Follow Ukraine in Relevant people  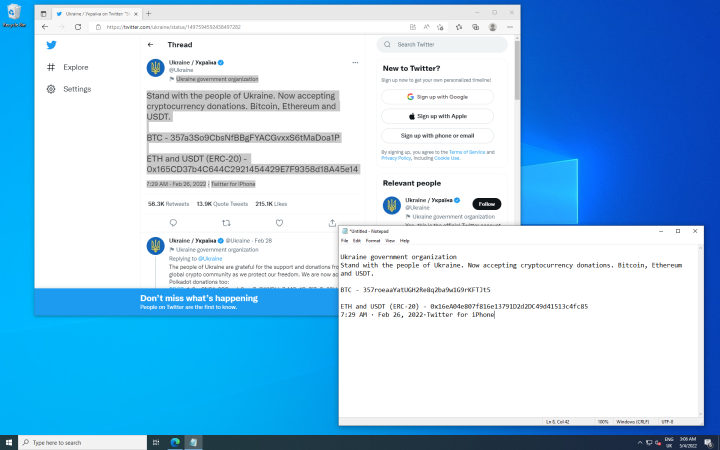pos(487,204)
